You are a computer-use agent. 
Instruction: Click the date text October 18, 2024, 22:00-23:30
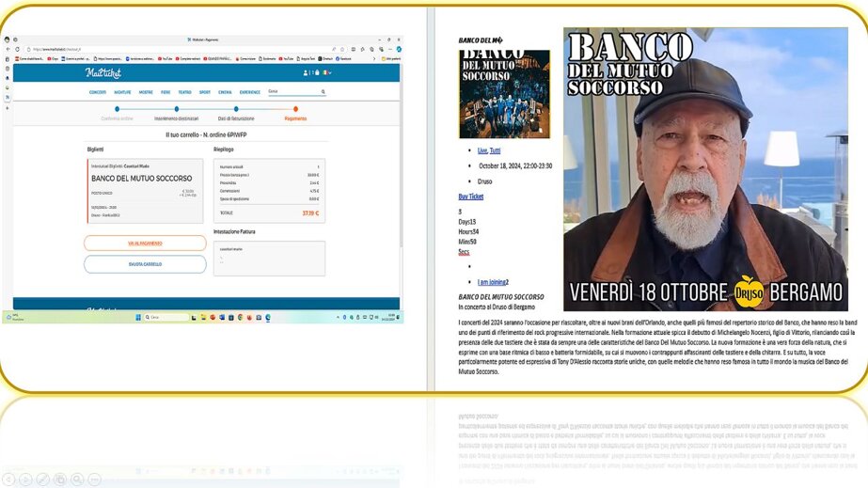click(515, 166)
